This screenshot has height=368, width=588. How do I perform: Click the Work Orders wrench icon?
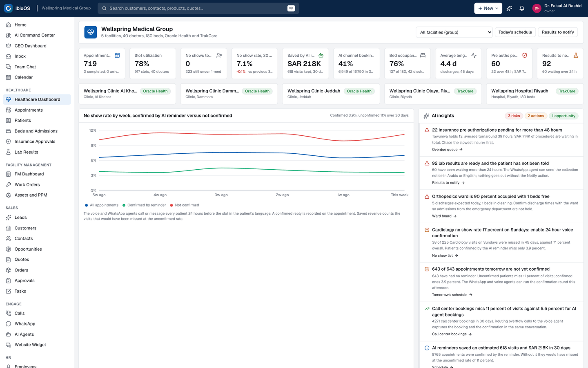pos(8,185)
